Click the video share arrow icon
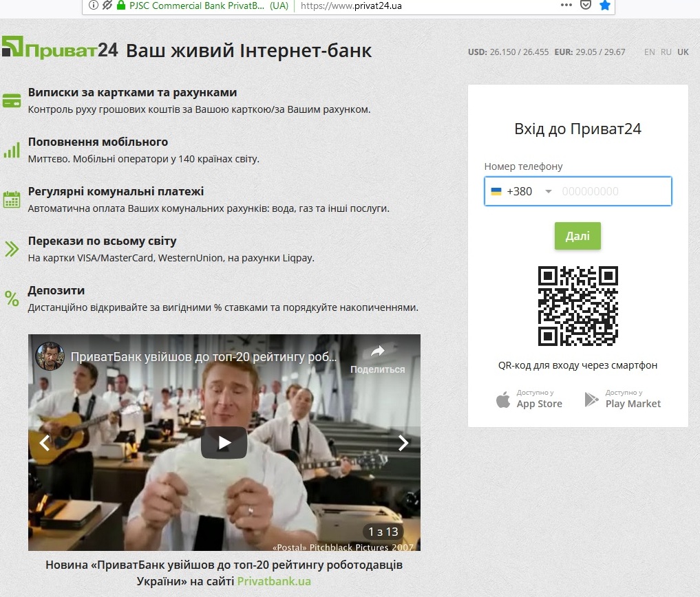Image resolution: width=700 pixels, height=597 pixels. tap(378, 351)
